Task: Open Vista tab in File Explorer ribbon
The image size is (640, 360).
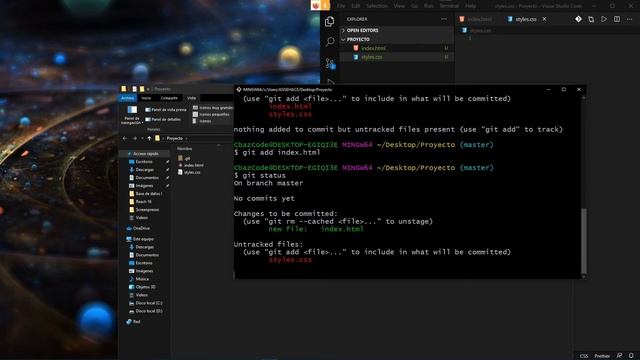Action: click(x=191, y=98)
